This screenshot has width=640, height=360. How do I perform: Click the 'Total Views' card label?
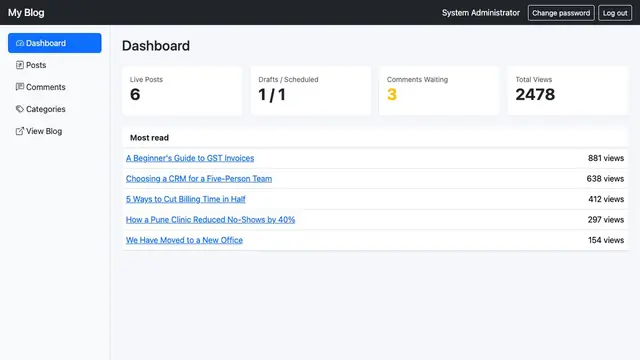533,79
